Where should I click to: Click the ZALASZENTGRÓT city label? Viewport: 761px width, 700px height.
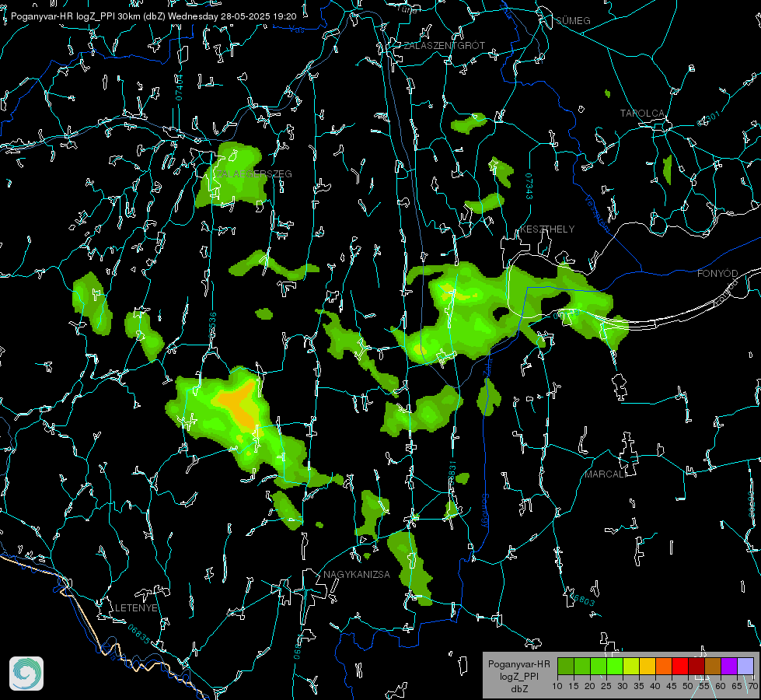(x=444, y=45)
